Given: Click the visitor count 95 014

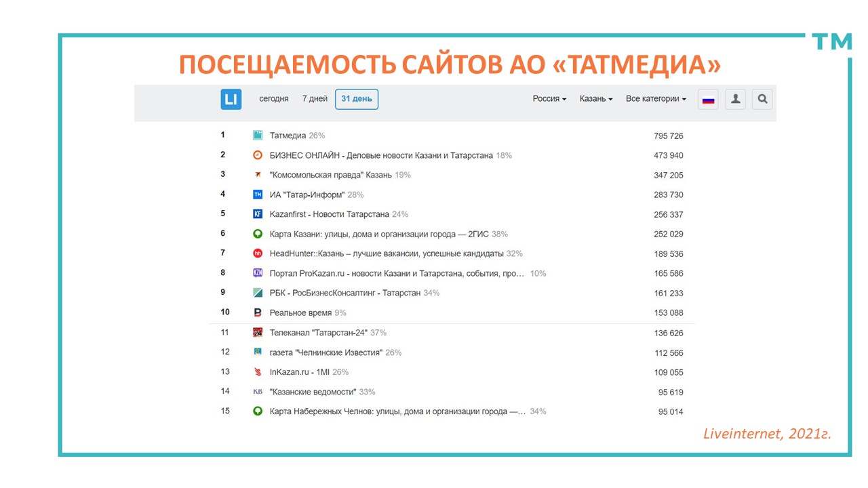Looking at the screenshot, I should click(671, 412).
